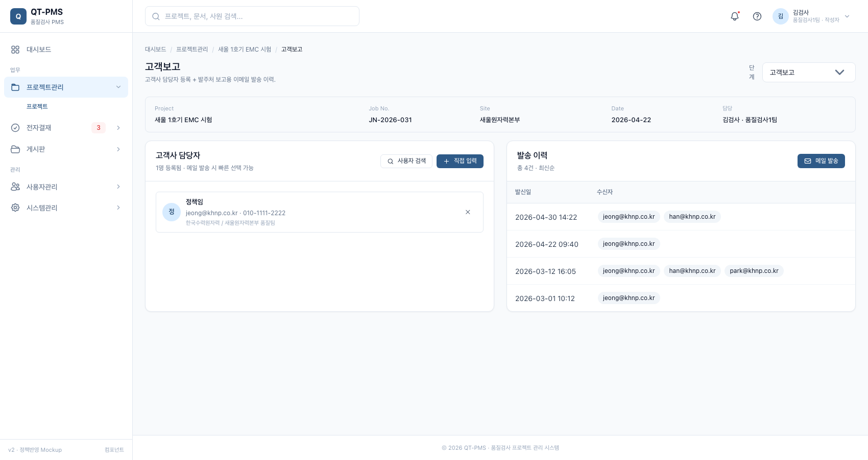Open 시스템관리 in the sidebar
868x460 pixels.
[x=66, y=208]
